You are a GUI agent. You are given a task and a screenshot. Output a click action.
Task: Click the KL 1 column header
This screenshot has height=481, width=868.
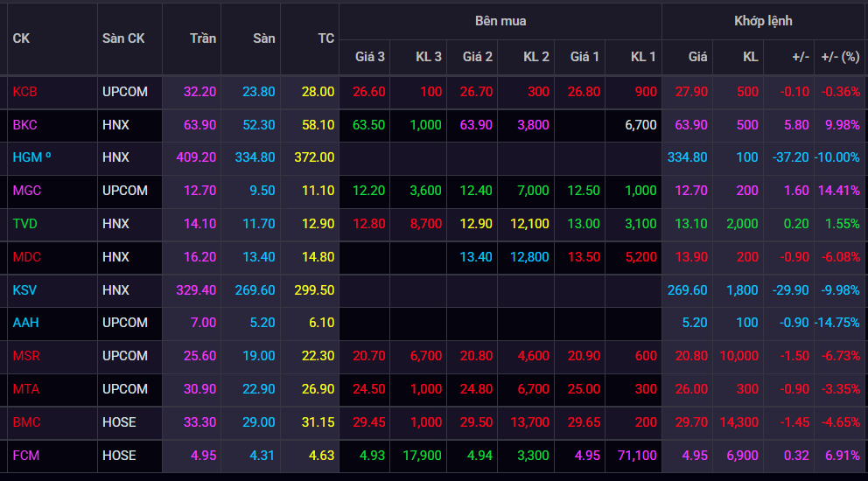pos(643,57)
